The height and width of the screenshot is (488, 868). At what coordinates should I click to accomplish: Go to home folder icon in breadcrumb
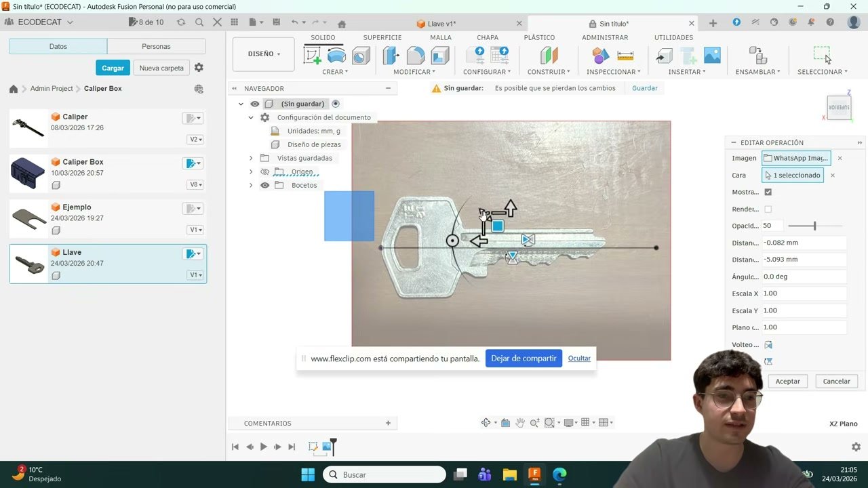[x=14, y=89]
